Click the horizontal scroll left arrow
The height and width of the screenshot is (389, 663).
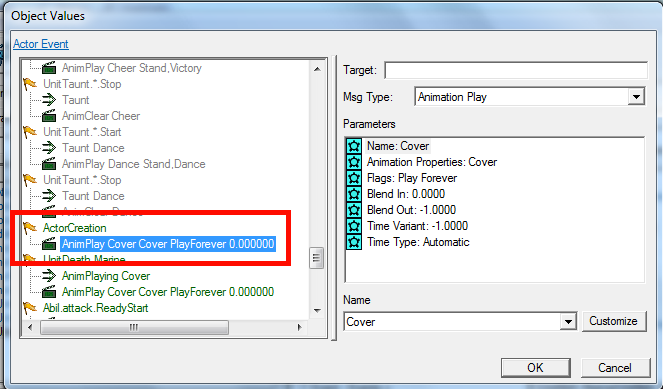pyautogui.click(x=30, y=327)
